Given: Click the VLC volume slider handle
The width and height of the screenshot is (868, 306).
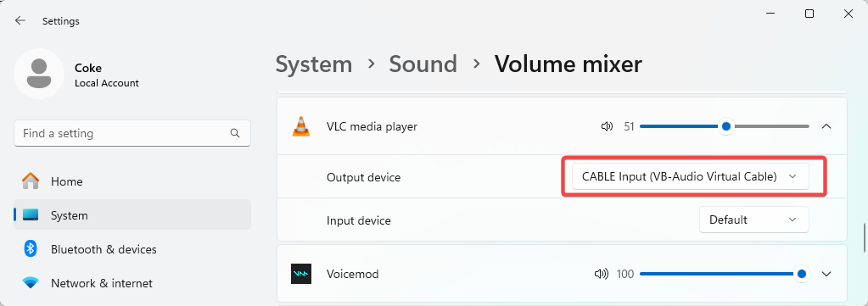Looking at the screenshot, I should coord(726,126).
